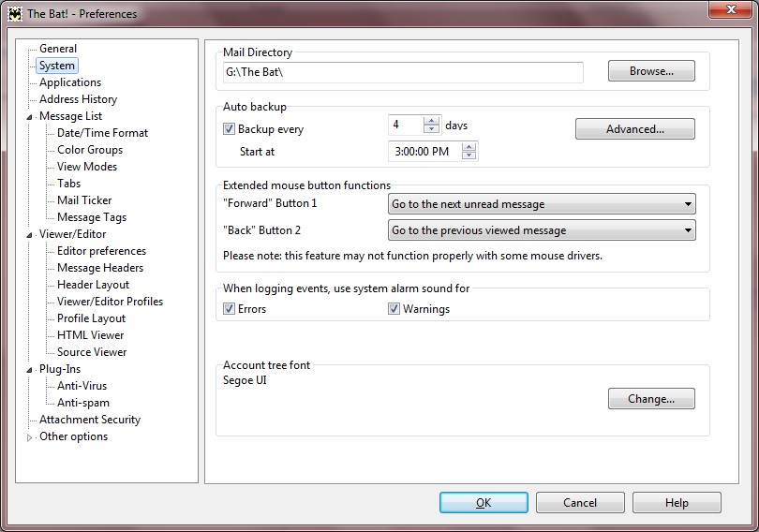This screenshot has width=759, height=532.
Task: Click the backup days number field
Action: tap(406, 125)
